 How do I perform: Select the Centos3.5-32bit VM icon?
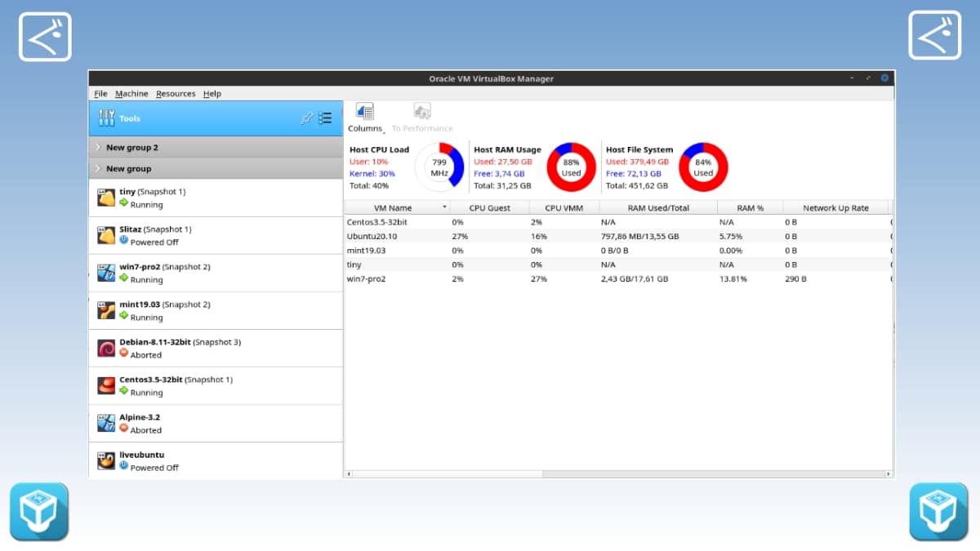coord(106,386)
